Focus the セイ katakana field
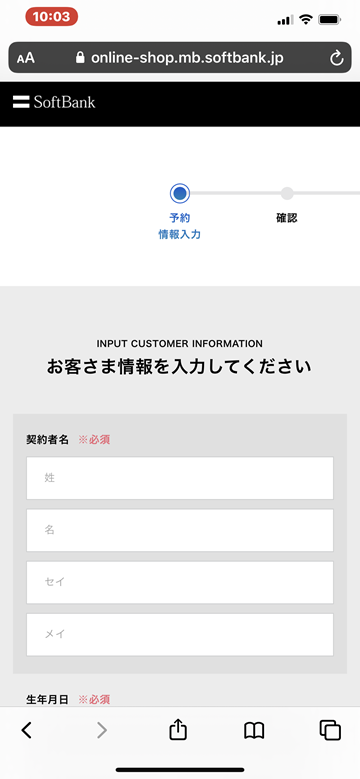 tap(180, 582)
